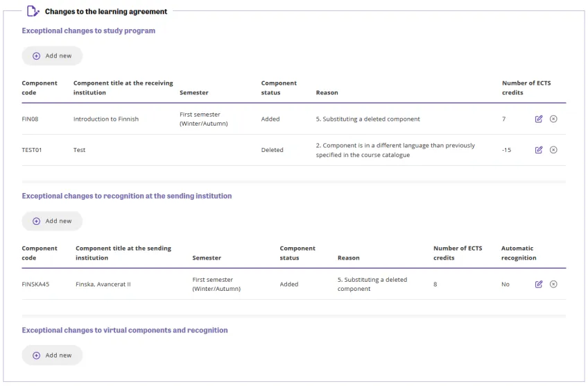The width and height of the screenshot is (588, 386).
Task: Add new change to recognition at sending institution
Action: [52, 221]
